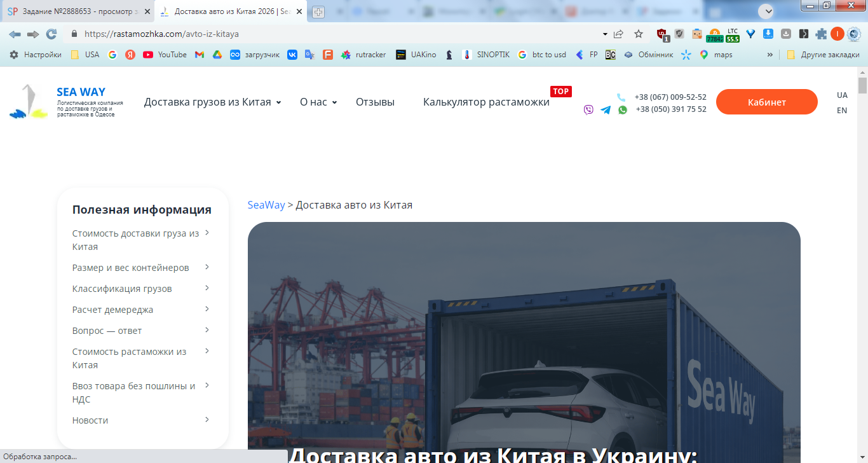
Task: Switch to the 'Задание №2888653' tab
Action: click(x=79, y=11)
